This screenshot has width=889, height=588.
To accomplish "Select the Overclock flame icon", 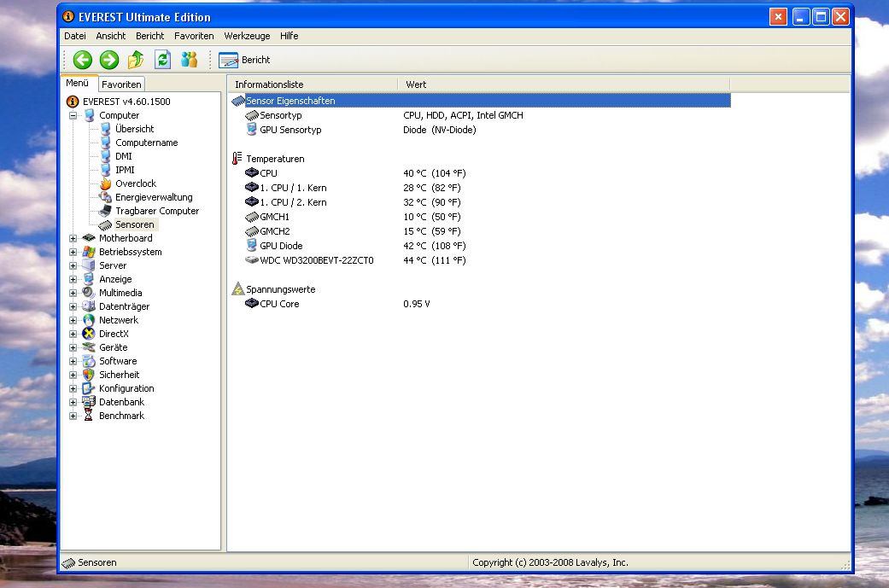I will click(x=105, y=183).
